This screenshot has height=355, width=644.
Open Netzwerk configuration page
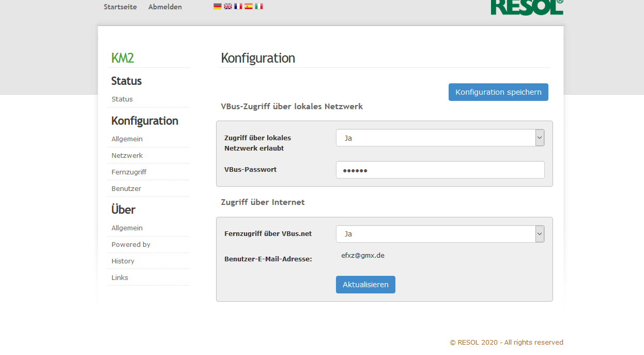(127, 156)
